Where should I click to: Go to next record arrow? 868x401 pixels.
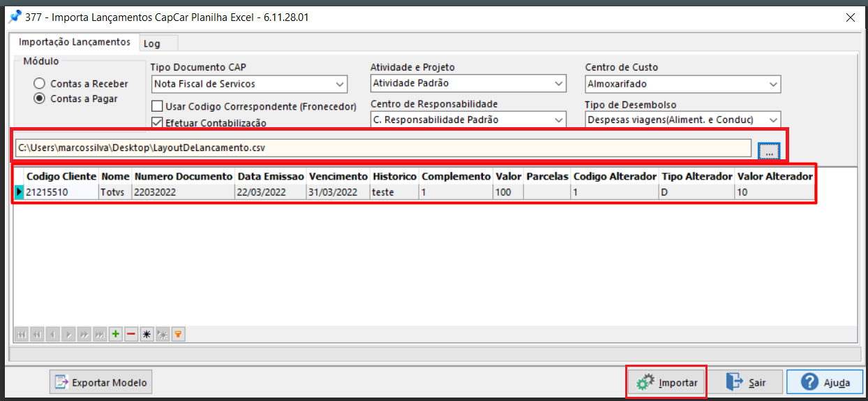point(68,335)
